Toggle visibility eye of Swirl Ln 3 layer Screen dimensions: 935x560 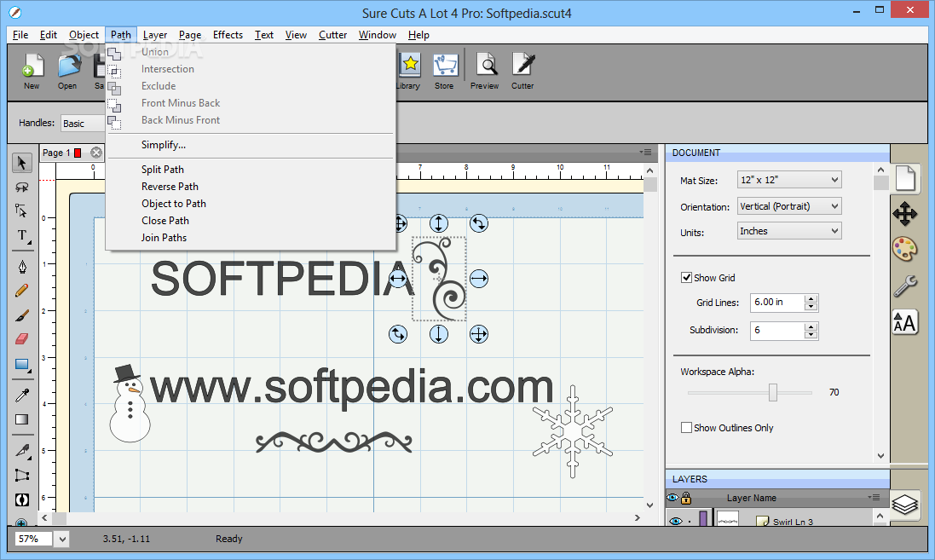pyautogui.click(x=675, y=522)
